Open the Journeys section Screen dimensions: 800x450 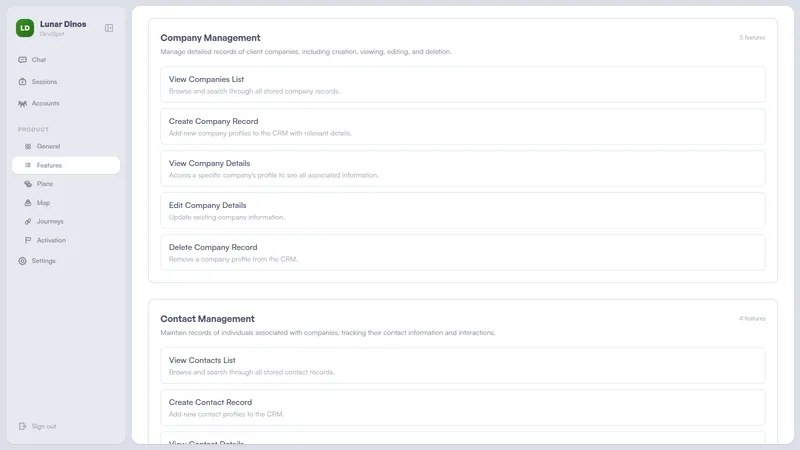coord(50,221)
